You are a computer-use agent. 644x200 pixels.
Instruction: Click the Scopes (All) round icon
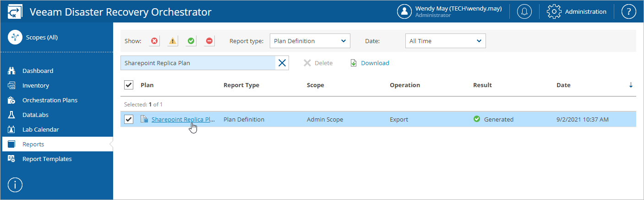(15, 38)
